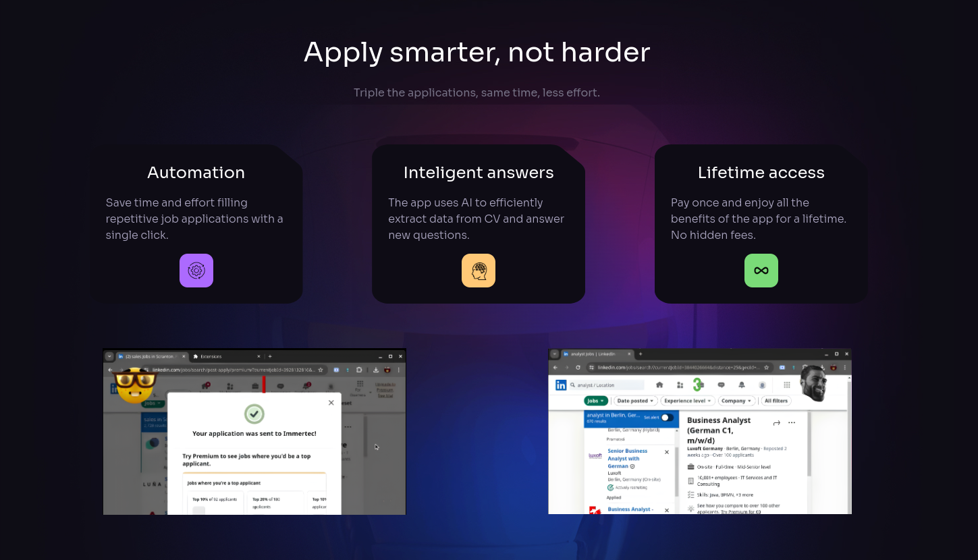Click the reload button in analyst demo browser
Image resolution: width=978 pixels, height=560 pixels.
click(578, 367)
